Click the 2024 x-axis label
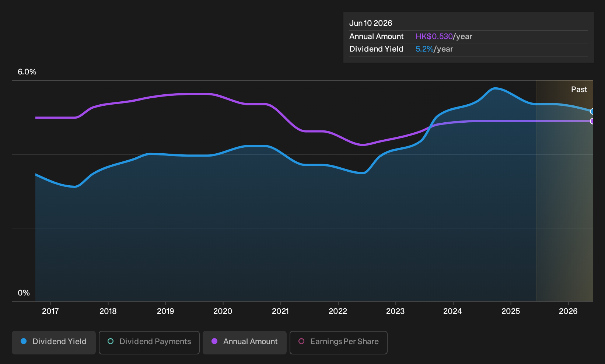This screenshot has height=364, width=605. [453, 311]
